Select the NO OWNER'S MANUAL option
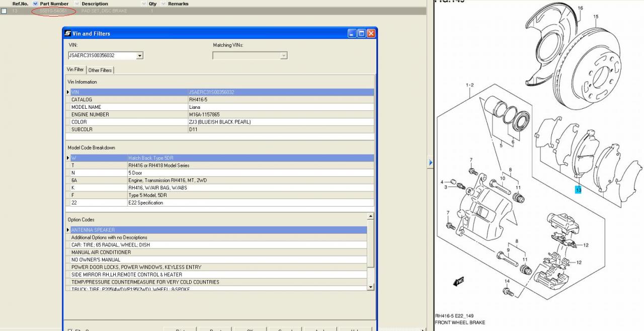Screen dimensions: 644x331 click(x=216, y=260)
